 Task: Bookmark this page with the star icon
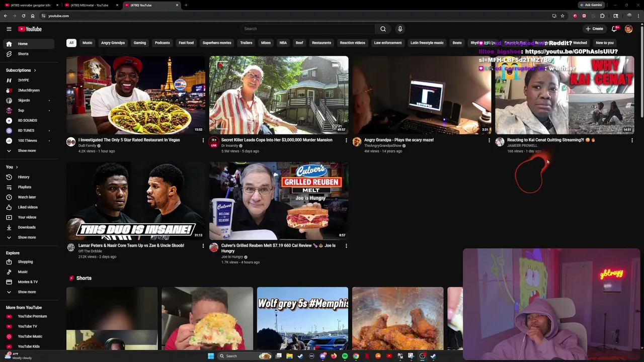coord(562,16)
